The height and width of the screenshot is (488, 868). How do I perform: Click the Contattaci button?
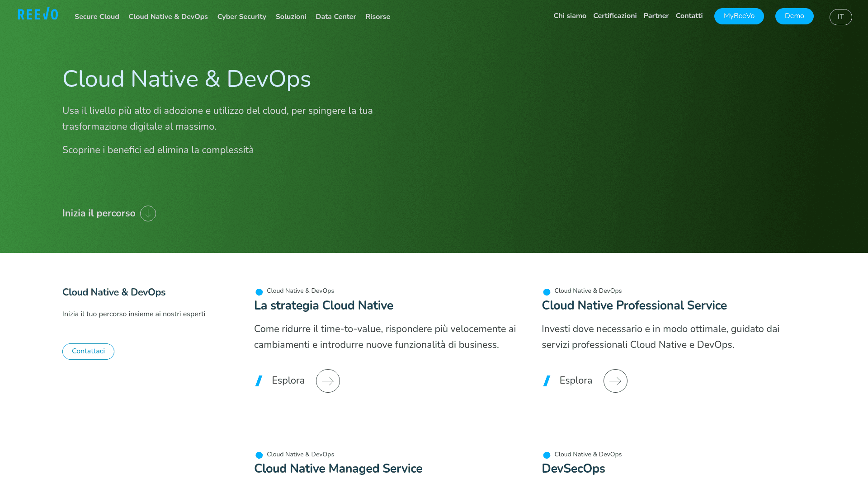(88, 351)
